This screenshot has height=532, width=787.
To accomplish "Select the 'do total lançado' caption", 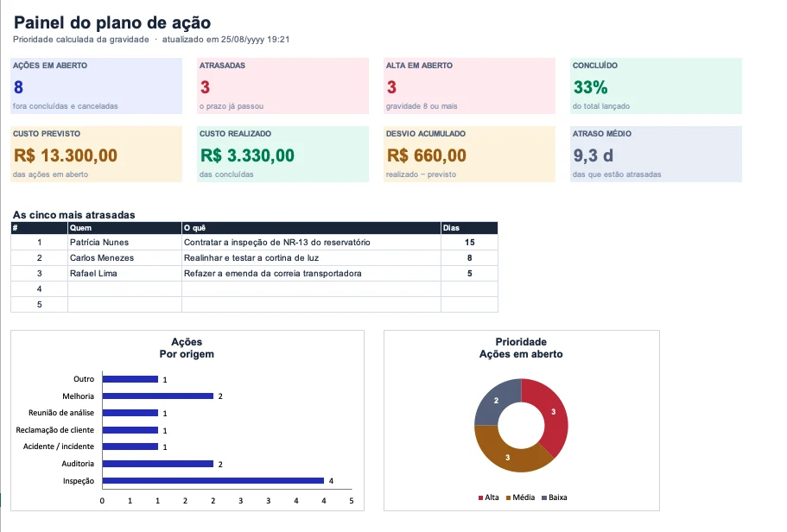I will click(x=601, y=106).
